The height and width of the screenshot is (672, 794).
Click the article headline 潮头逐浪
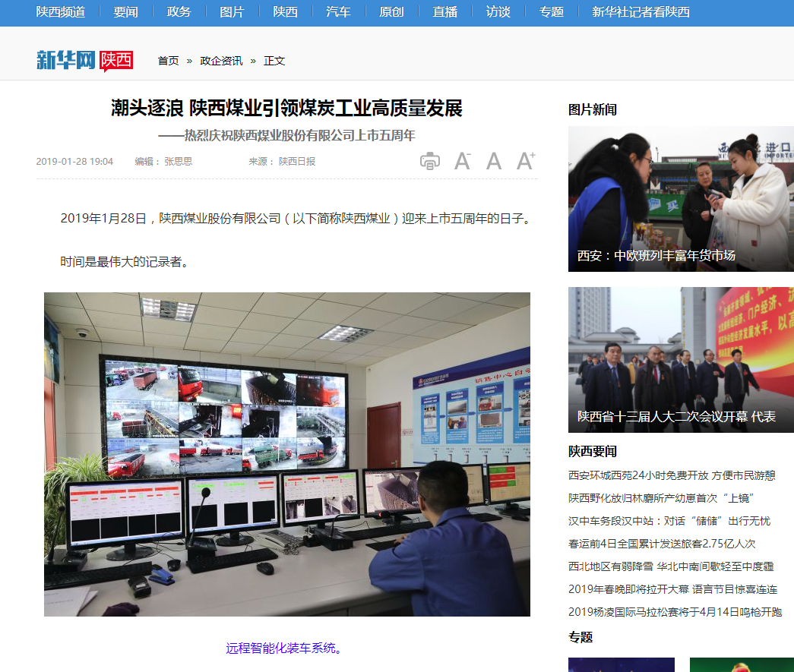286,108
